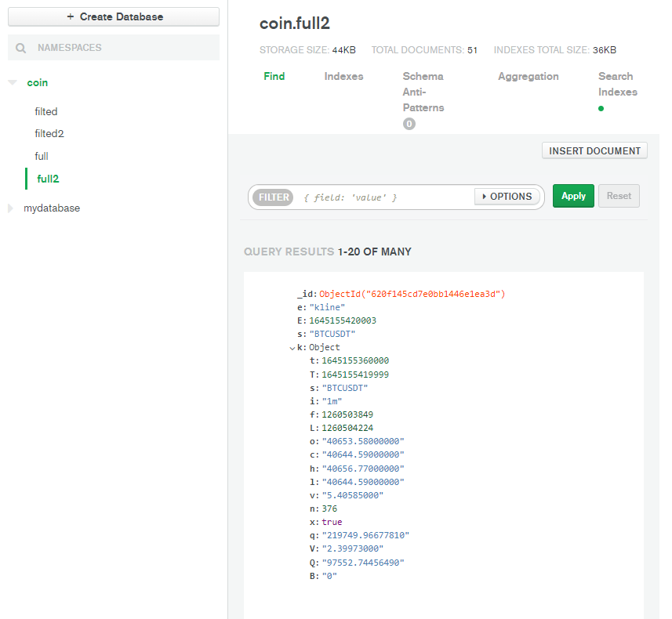The height and width of the screenshot is (619, 672).
Task: Click the n: 376 value
Action: click(329, 509)
